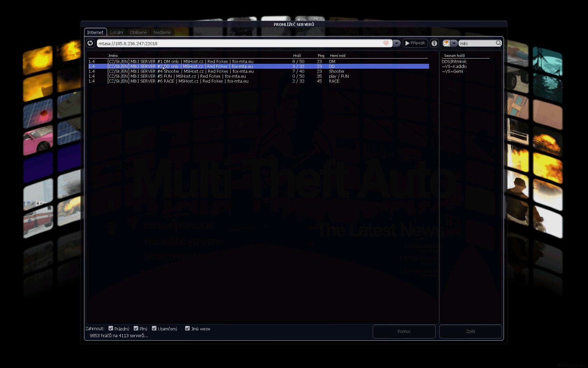Toggle the Uzamčený checkbox
This screenshot has height=368, width=588.
(154, 328)
